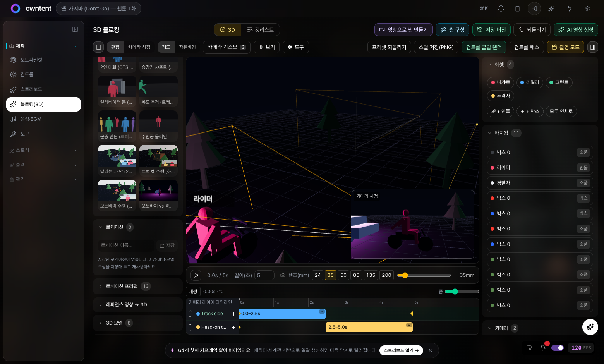Screen dimensions: 604x364
Task: Toggle left panel layout icon beside 편집
Action: [x=99, y=47]
